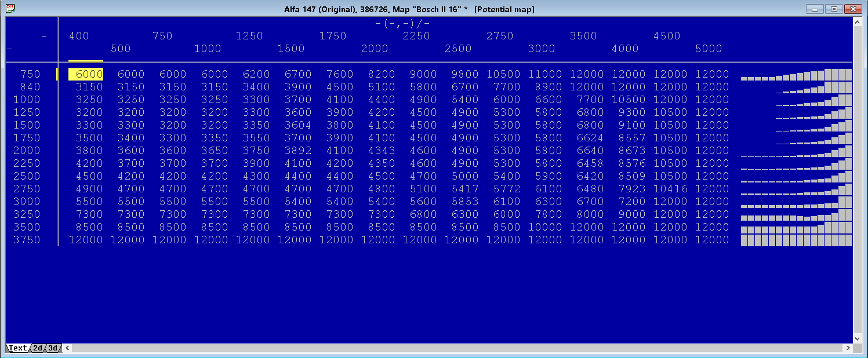Select cell value 11000 in row 750
868x358 pixels.
(546, 74)
